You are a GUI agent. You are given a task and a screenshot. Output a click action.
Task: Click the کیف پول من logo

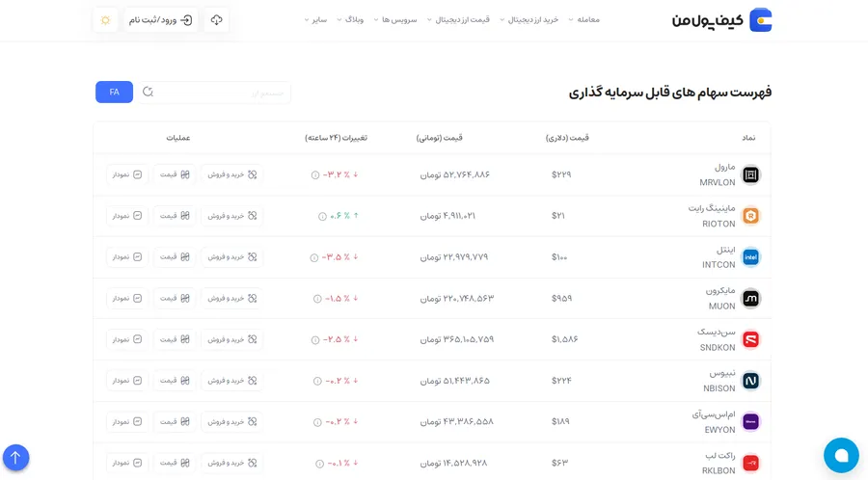[x=721, y=20]
